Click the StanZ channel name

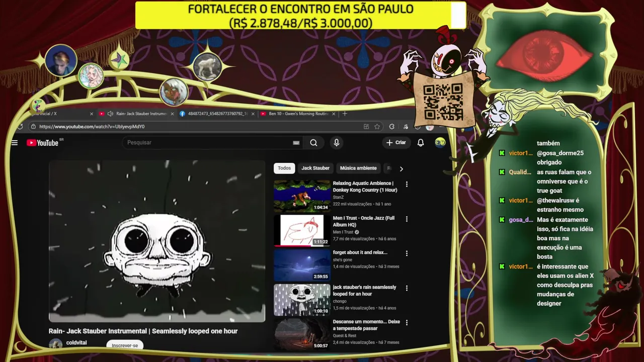click(x=338, y=198)
